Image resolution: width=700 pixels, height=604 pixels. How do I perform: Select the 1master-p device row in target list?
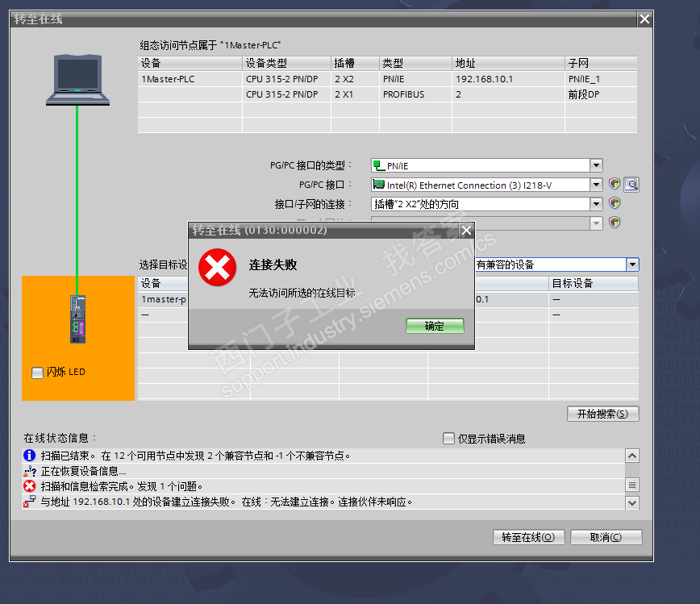[163, 299]
